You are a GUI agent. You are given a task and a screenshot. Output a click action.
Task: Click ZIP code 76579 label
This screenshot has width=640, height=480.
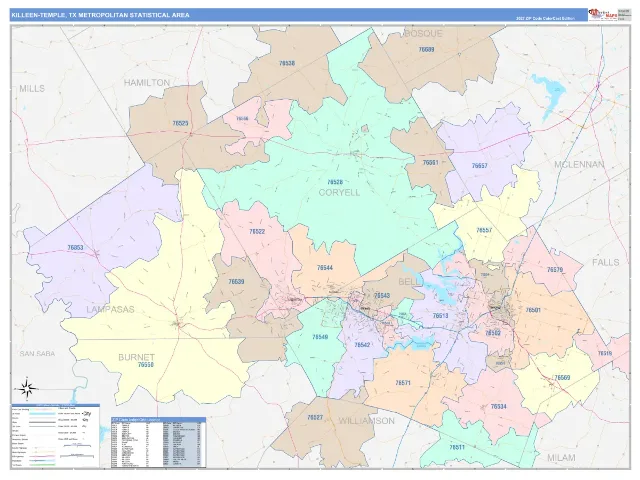[555, 270]
